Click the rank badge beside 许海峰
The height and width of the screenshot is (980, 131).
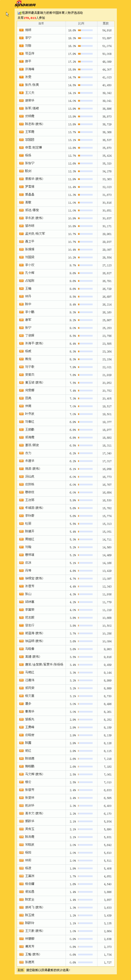point(21,69)
